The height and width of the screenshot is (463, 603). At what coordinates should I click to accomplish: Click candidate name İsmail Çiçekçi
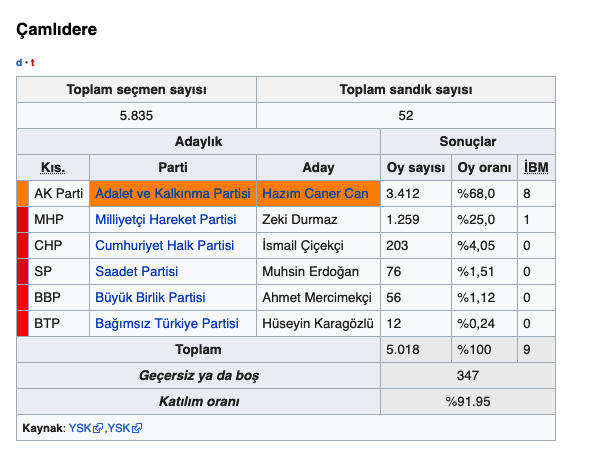pos(303,245)
